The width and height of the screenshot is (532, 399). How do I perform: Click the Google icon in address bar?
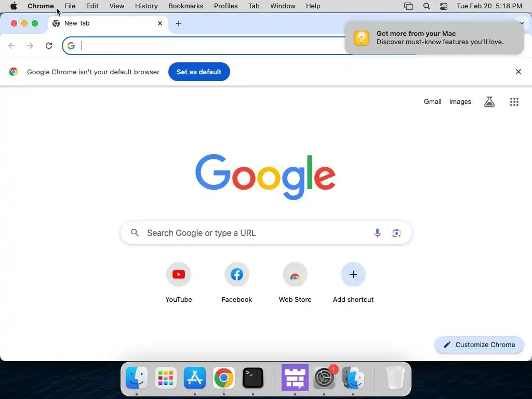(x=71, y=46)
